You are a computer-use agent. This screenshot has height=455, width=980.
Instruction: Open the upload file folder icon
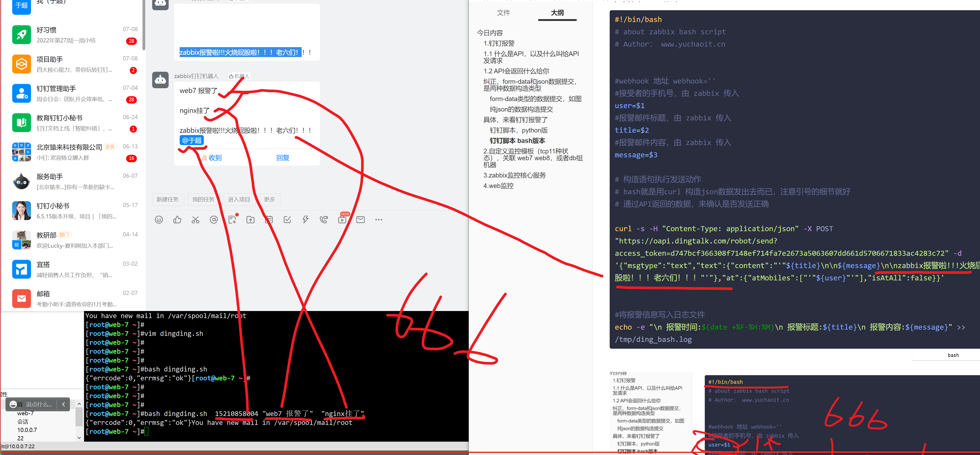pyautogui.click(x=250, y=219)
